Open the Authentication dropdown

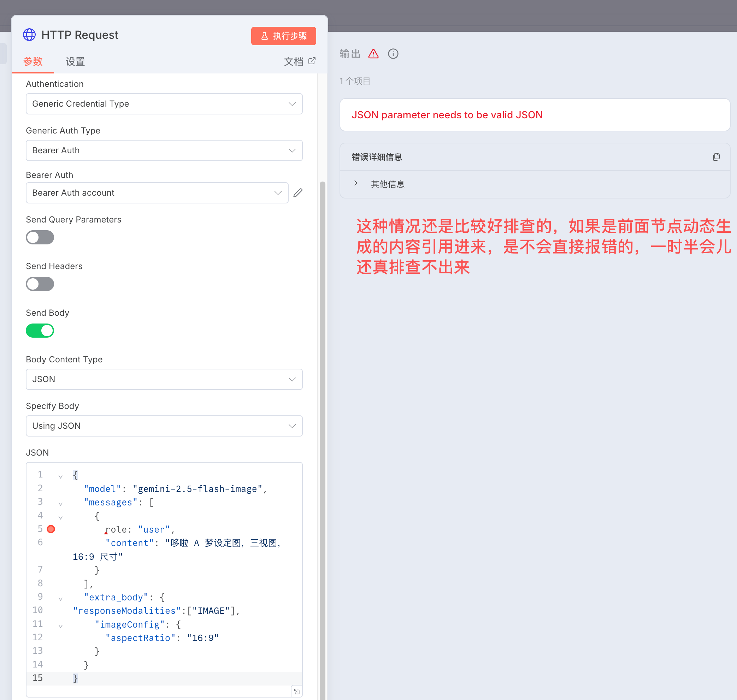(164, 104)
